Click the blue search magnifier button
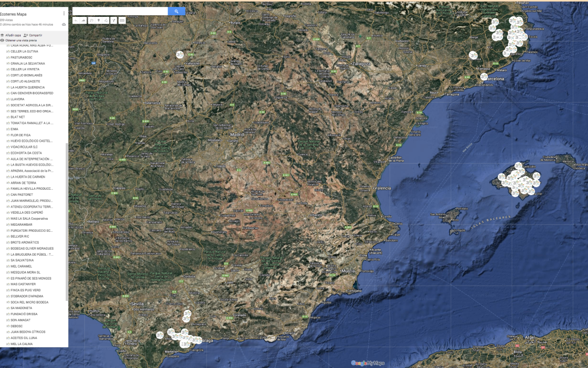Image resolution: width=588 pixels, height=368 pixels. coord(176,11)
